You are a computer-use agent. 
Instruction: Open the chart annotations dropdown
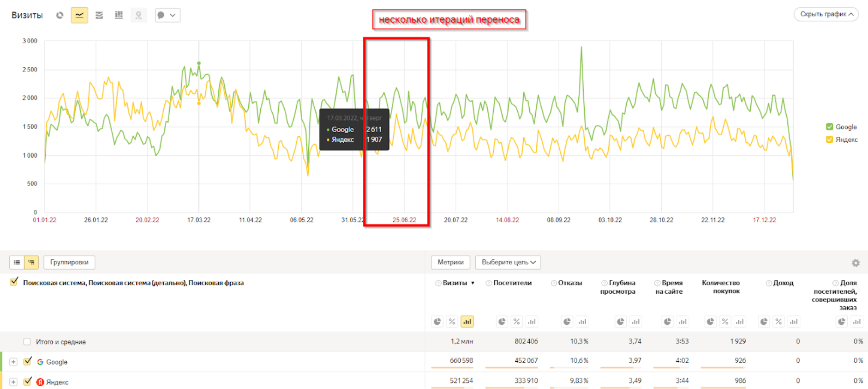[x=168, y=15]
